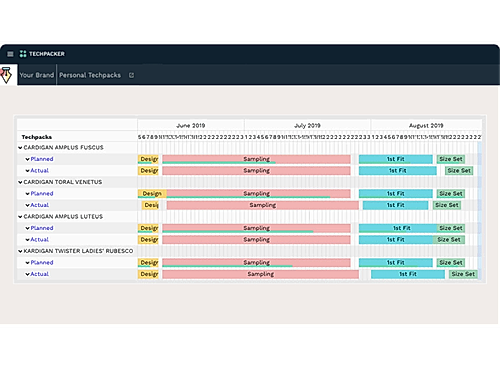Select Size Set bar in TORAL VENETUS Actual row
Image resolution: width=502 pixels, height=368 pixels.
(447, 205)
